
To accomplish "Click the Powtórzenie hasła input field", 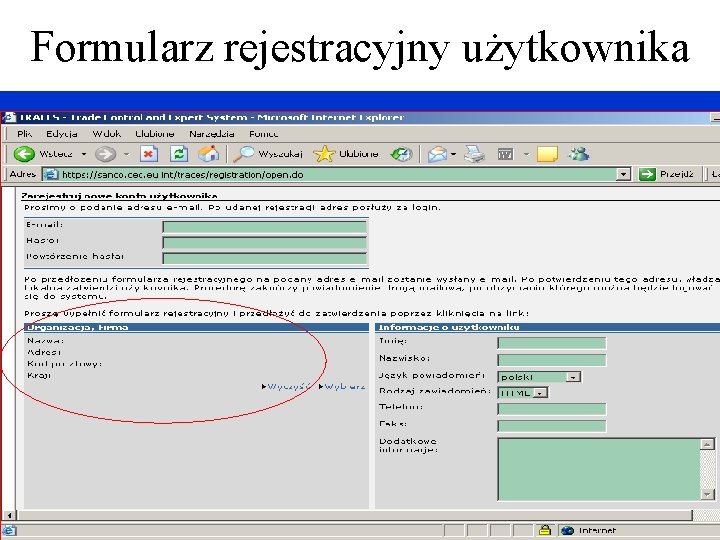I will click(x=264, y=258).
